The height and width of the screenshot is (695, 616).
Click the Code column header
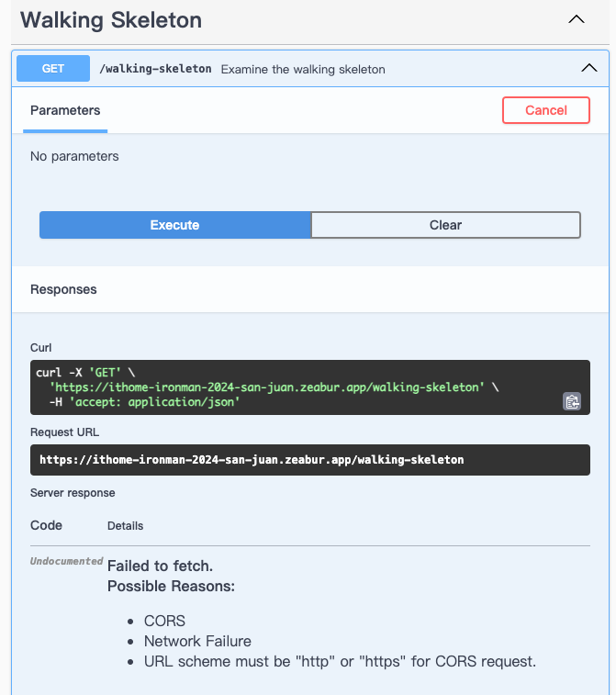(46, 525)
